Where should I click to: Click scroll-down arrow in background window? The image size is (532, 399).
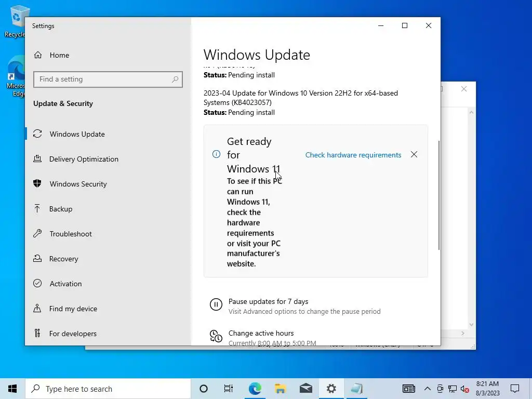click(x=471, y=325)
